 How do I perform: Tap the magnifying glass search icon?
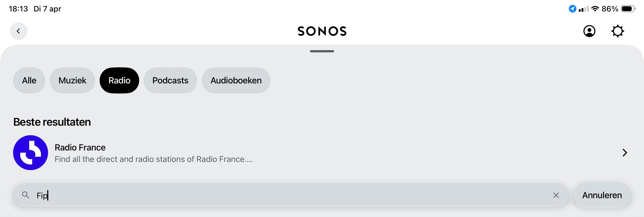[26, 195]
